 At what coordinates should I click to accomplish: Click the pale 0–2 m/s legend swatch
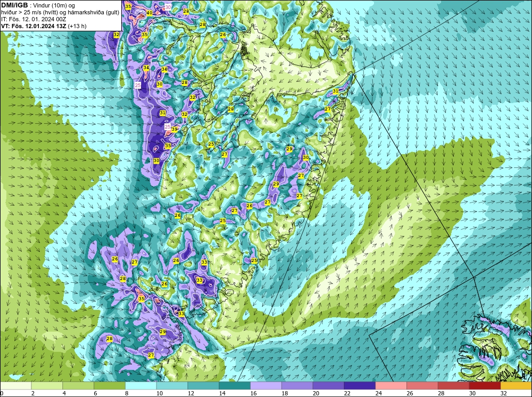tap(15, 386)
